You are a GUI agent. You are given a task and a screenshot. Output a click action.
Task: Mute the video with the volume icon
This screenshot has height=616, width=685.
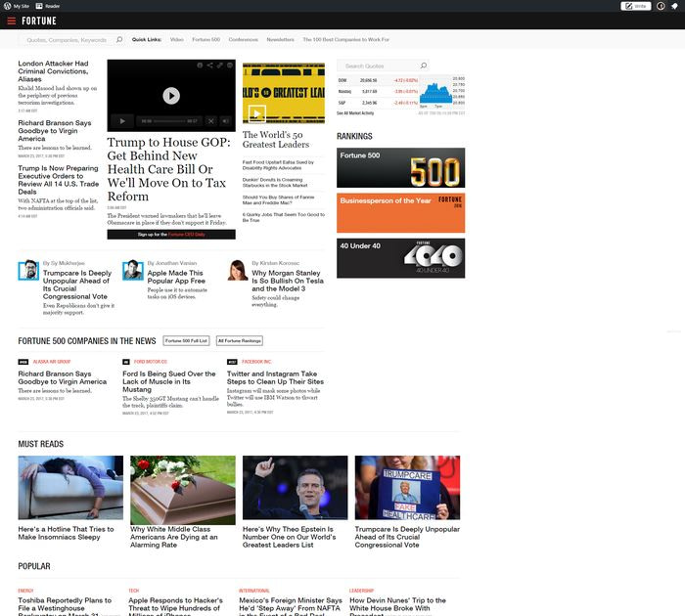[225, 121]
